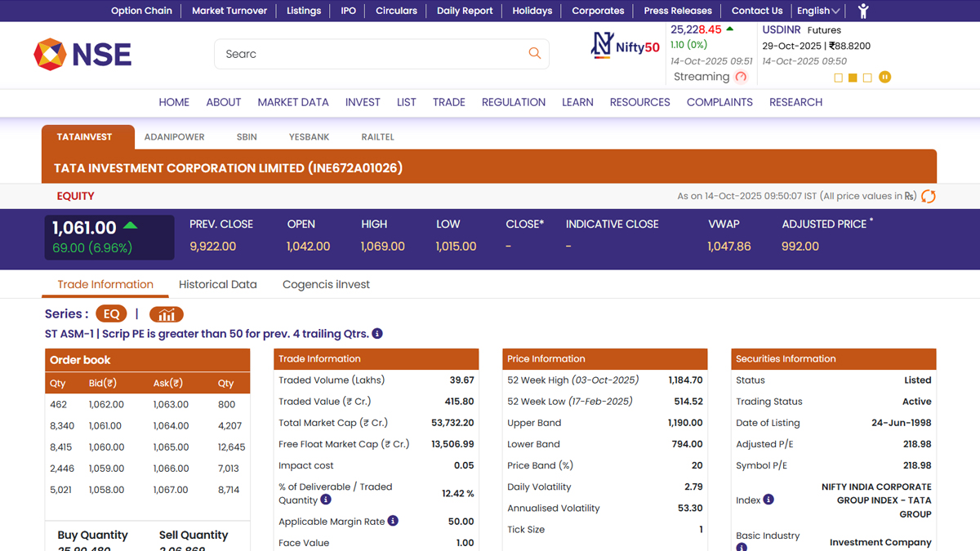Select the third ticker carousel square indicator
Screen dimensions: 980x551
[867, 78]
